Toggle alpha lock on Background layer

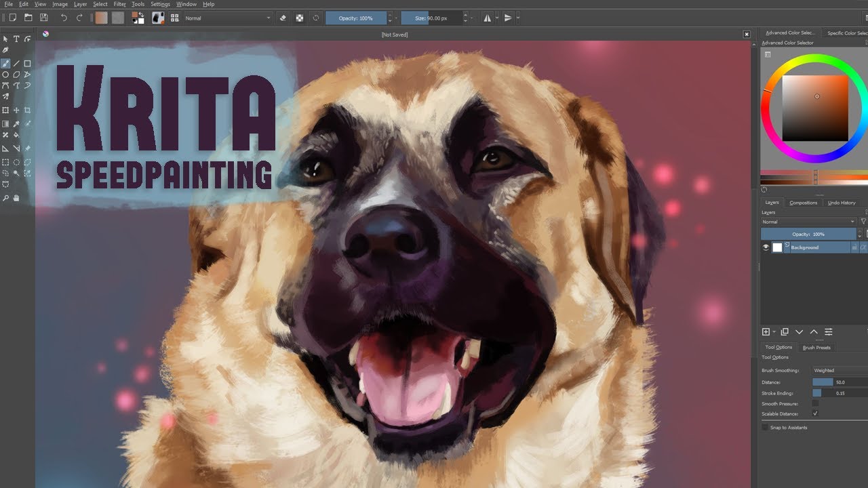point(863,247)
